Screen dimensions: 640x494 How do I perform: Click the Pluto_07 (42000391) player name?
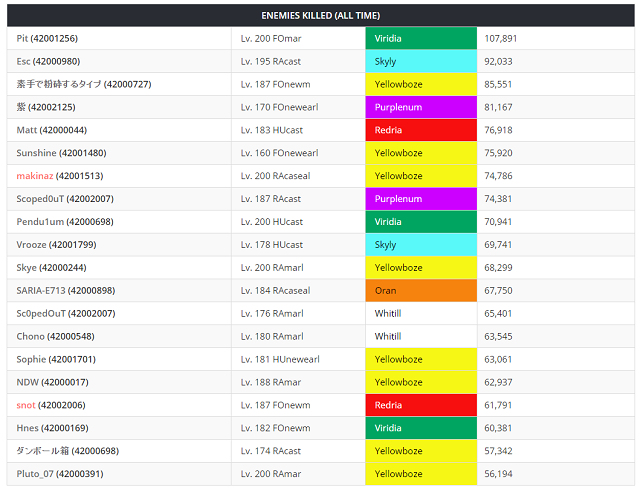point(60,474)
